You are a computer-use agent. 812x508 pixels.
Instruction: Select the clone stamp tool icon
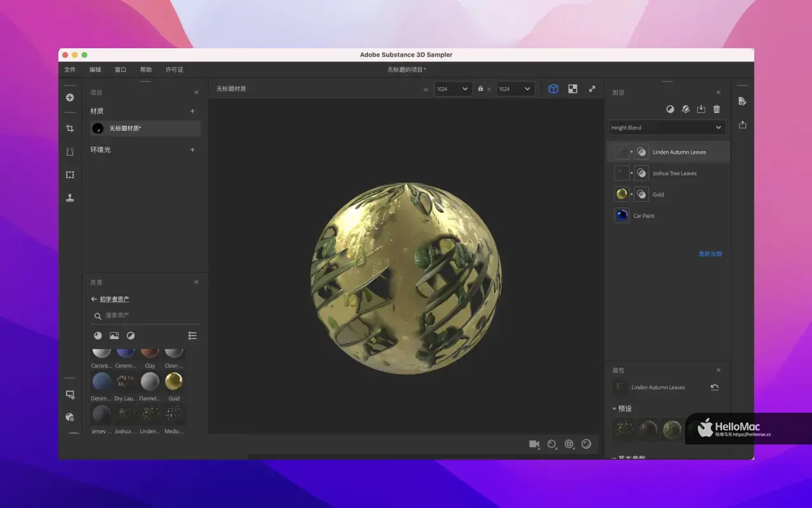70,197
